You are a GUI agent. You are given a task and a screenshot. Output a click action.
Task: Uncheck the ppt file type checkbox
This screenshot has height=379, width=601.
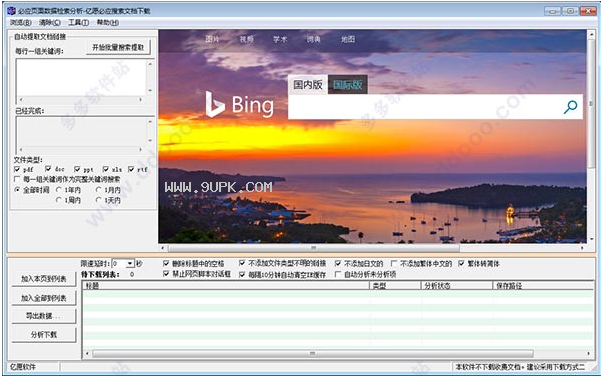(77, 169)
